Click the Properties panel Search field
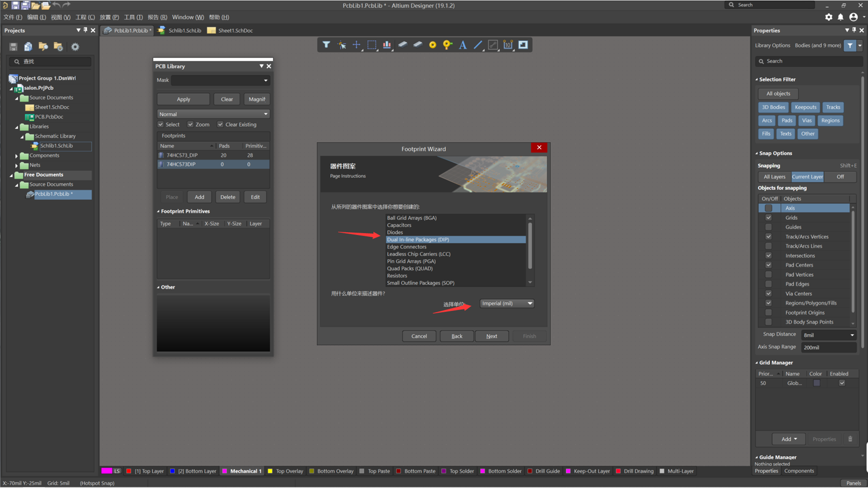This screenshot has width=868, height=488. pos(809,61)
